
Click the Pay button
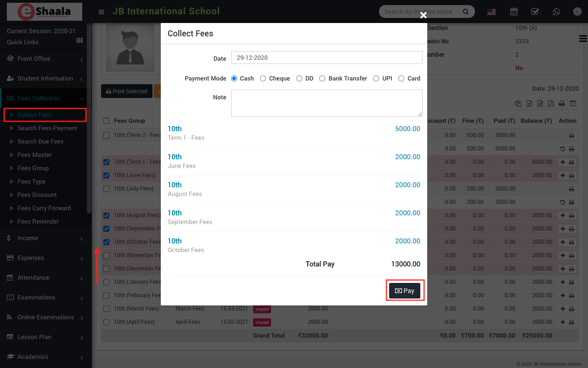pos(405,291)
